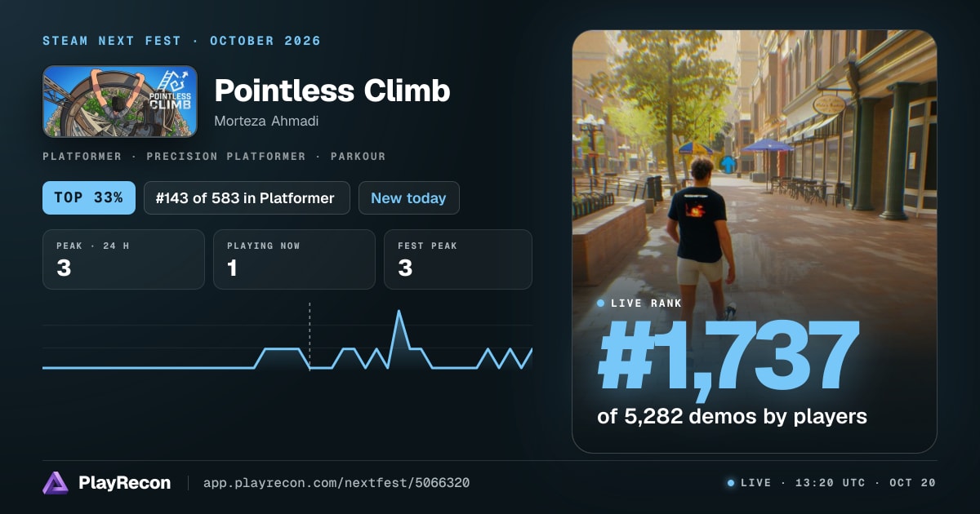The image size is (980, 514).
Task: Select the Pointless Climb title
Action: click(x=332, y=91)
